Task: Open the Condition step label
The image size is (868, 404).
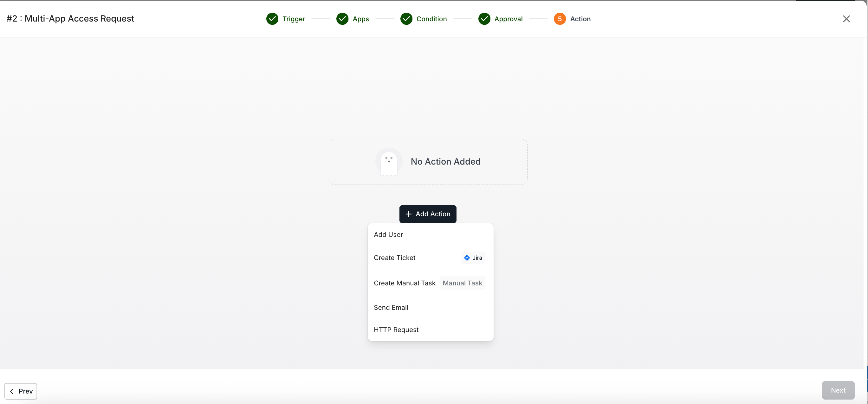Action: point(431,19)
